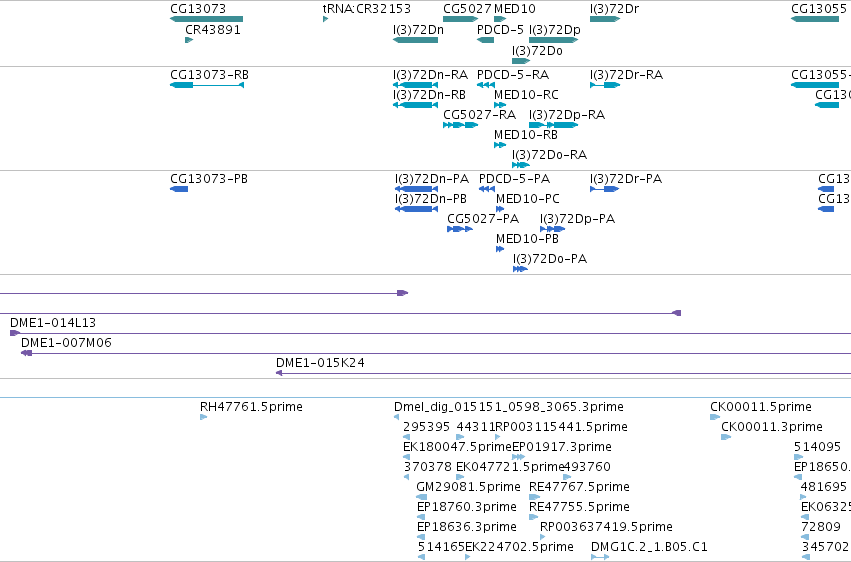Select BAC clone DME1-014L13
This screenshot has height=562, width=851.
point(430,333)
